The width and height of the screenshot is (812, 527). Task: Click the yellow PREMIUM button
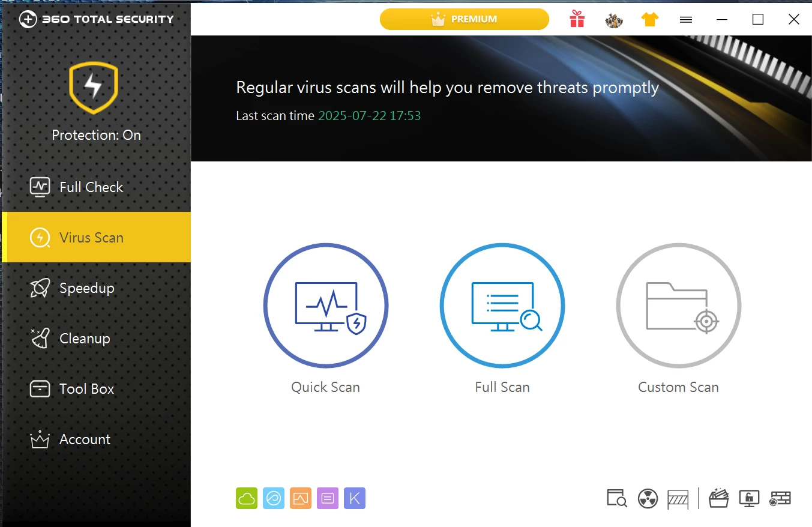pyautogui.click(x=465, y=19)
